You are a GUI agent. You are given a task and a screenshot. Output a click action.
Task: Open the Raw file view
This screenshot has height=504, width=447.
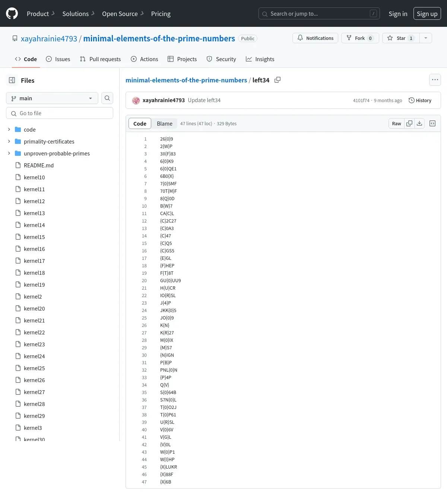click(x=396, y=123)
